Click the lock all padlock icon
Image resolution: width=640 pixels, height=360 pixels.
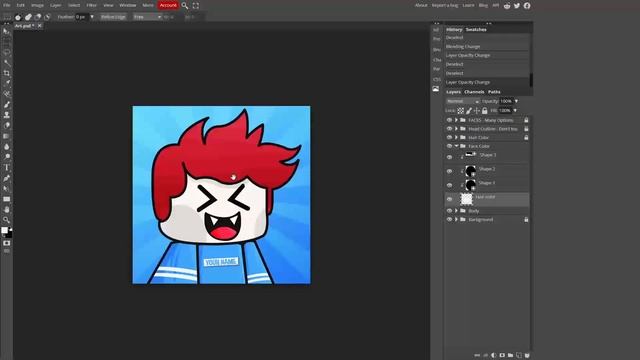[x=484, y=111]
